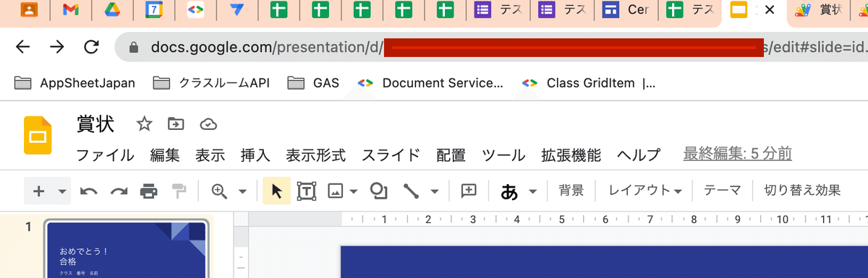Open the GAS bookmark folder
The image size is (868, 278).
312,83
